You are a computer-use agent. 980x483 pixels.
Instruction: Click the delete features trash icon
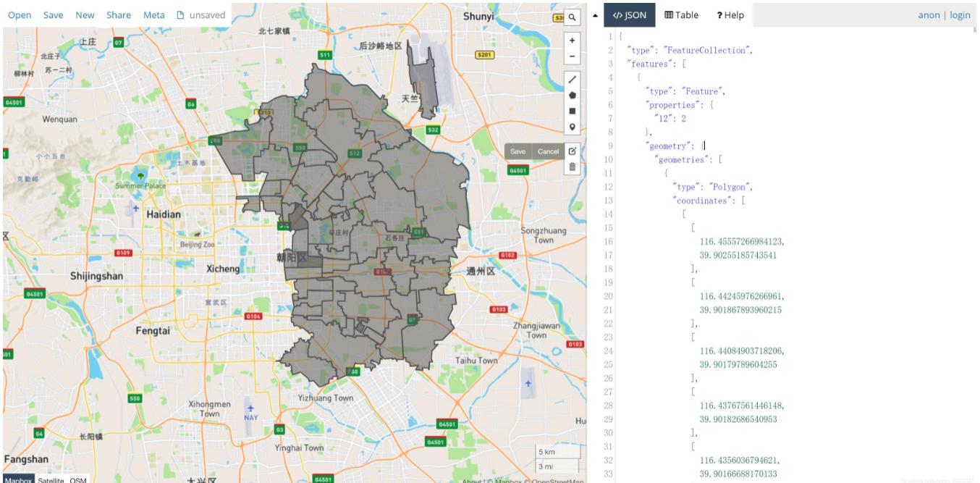tap(572, 168)
